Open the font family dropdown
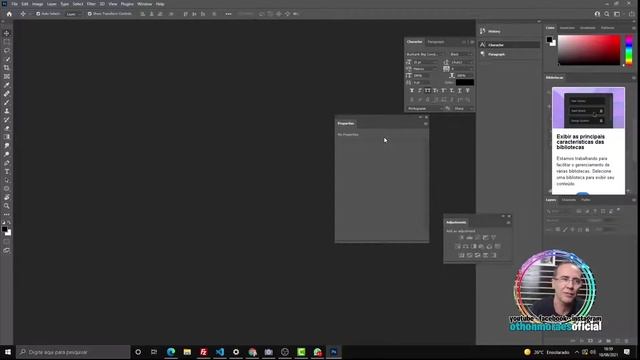Viewport: 640px width, 360px height. [x=425, y=54]
